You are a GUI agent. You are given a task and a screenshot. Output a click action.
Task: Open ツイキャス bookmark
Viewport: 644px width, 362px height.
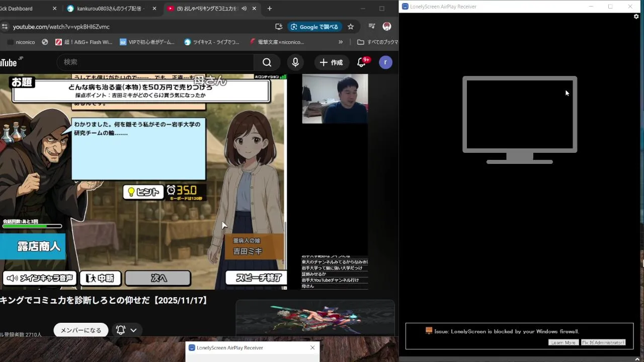tap(212, 42)
